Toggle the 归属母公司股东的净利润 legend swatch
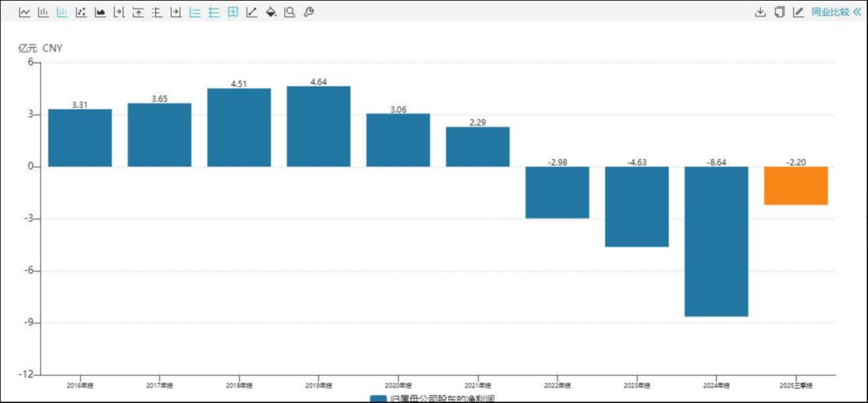 (378, 399)
